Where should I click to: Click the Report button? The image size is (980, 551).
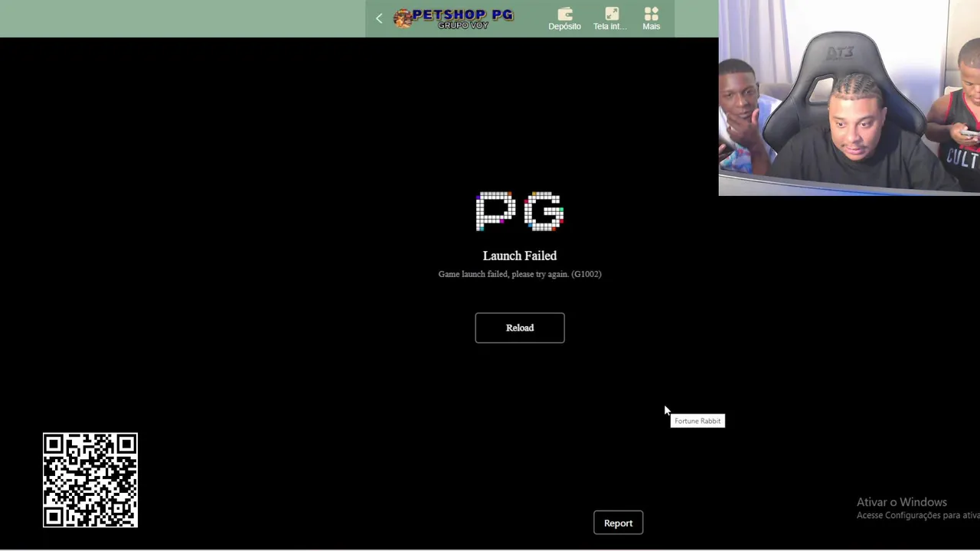[619, 523]
